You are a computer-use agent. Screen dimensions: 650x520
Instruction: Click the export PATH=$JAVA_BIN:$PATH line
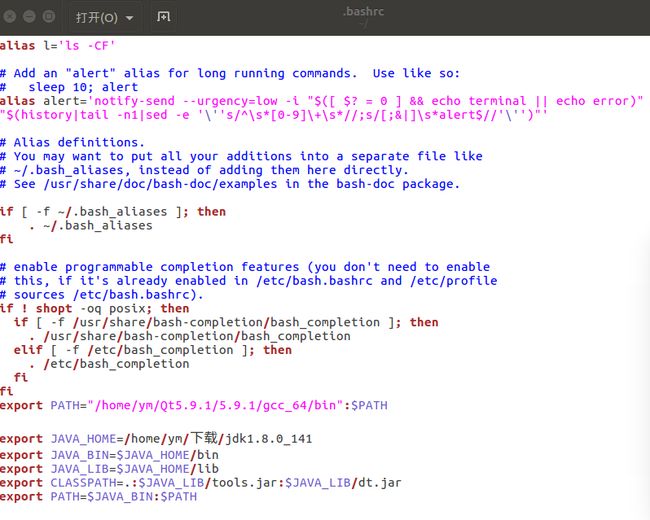click(98, 496)
